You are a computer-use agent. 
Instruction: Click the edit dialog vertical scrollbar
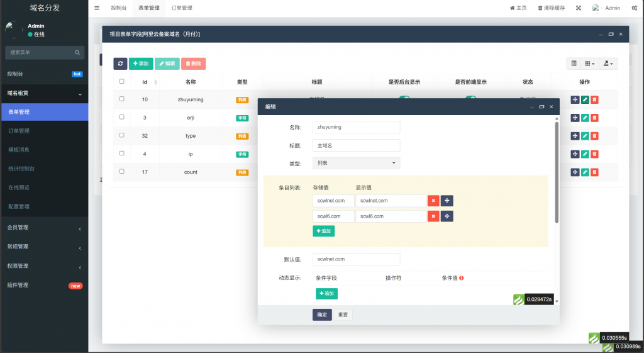(x=557, y=172)
